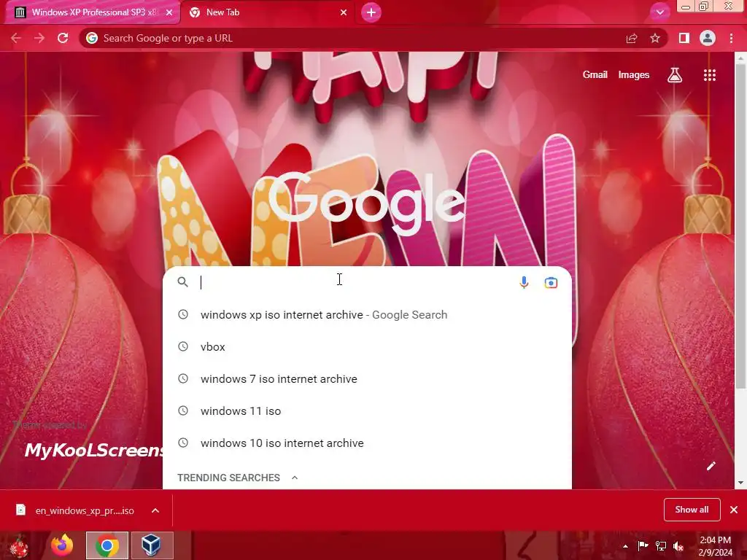Open Google Images link

tap(634, 75)
